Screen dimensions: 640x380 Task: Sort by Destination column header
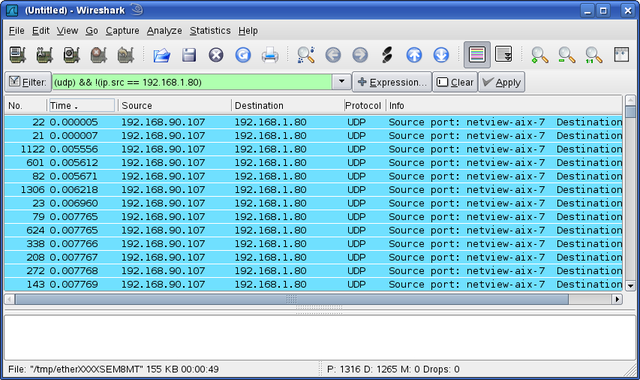point(288,106)
